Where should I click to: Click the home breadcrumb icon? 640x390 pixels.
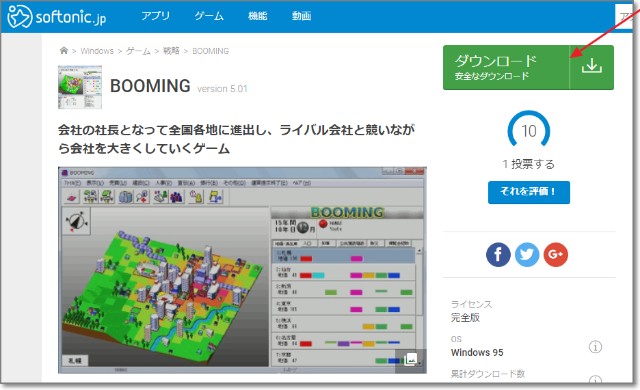(x=64, y=51)
